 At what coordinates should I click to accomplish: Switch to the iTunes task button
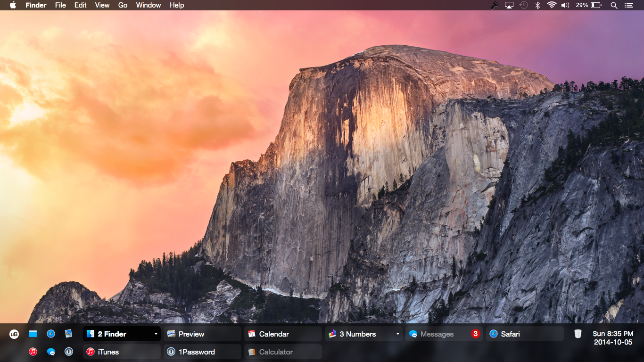pos(122,352)
